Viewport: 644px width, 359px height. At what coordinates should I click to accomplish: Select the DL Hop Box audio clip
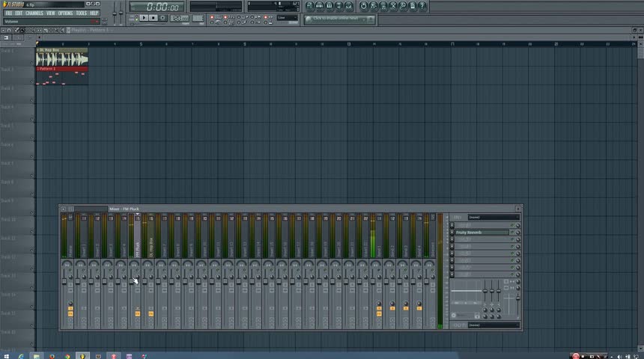point(61,58)
